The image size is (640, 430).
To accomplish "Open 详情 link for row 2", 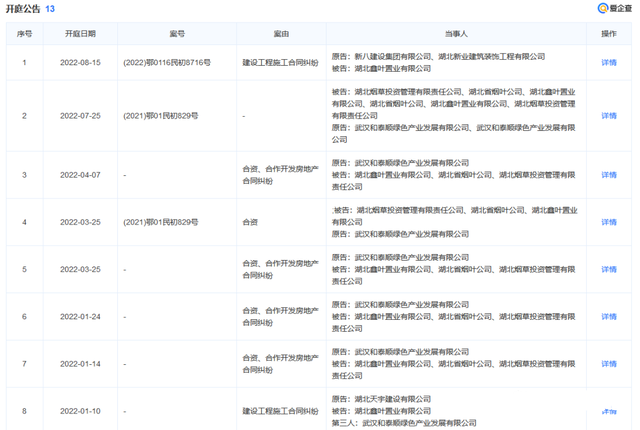I will click(609, 116).
